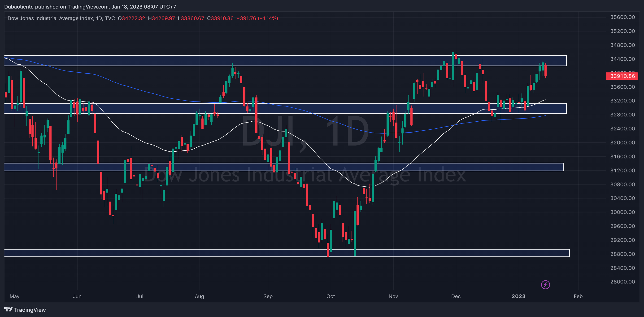Click the Nov label on time axis
The width and height of the screenshot is (644, 317).
click(393, 296)
